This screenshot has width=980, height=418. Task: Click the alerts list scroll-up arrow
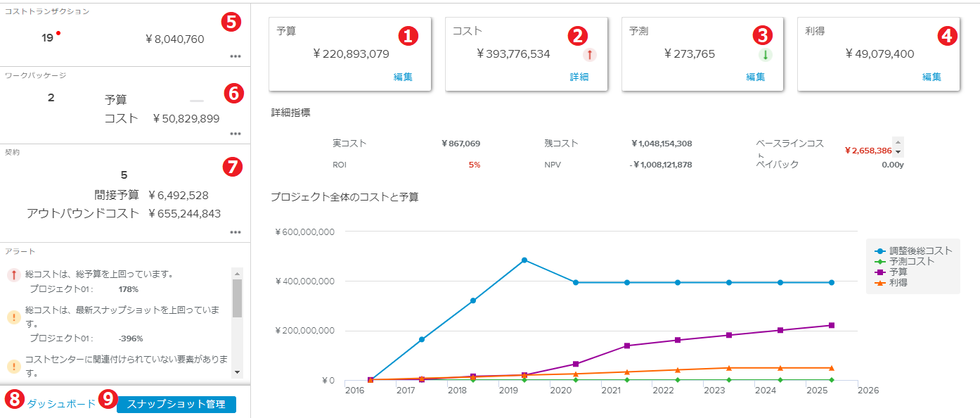237,273
